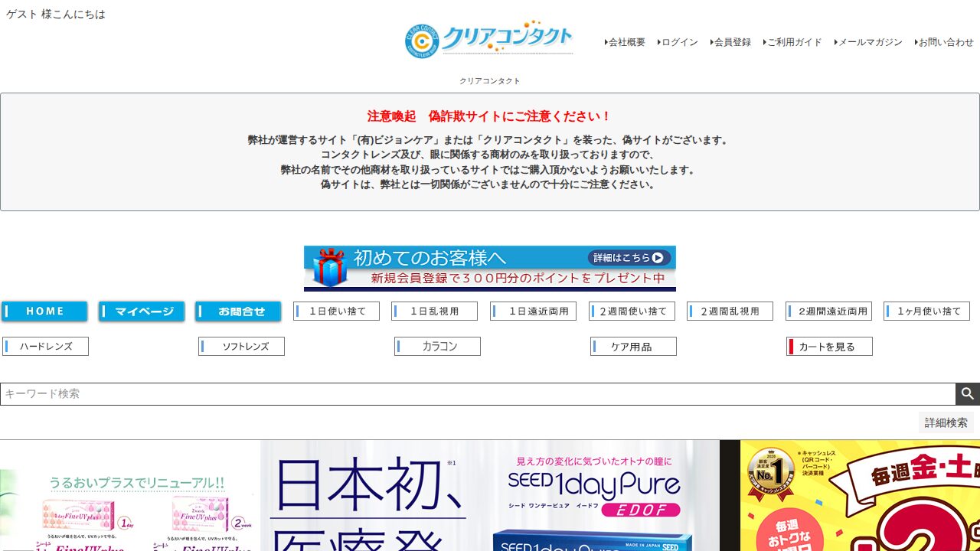Click the HOME navigation button
Viewport: 980px width, 551px height.
[x=44, y=311]
